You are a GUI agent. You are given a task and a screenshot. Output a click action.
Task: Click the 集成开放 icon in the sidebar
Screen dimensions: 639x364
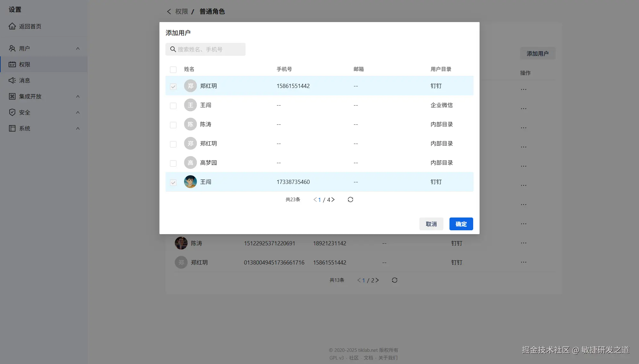point(12,96)
